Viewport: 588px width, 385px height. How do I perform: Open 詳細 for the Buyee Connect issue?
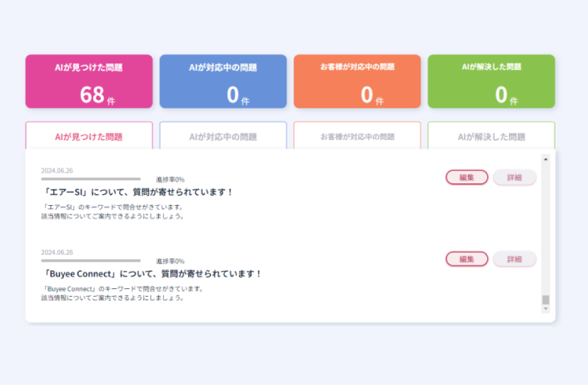[514, 258]
